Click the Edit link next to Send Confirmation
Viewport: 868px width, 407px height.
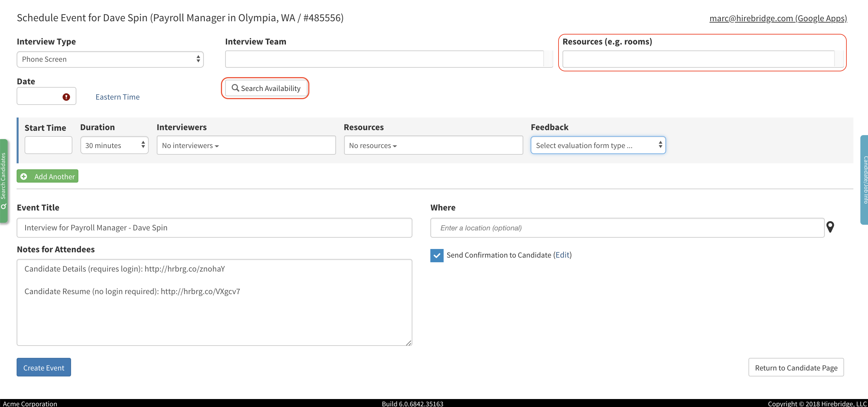(x=562, y=255)
